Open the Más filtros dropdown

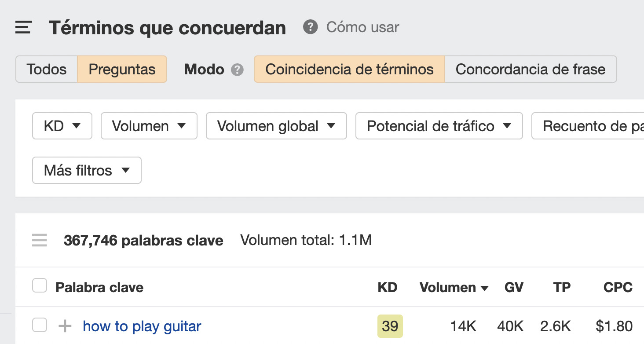[x=87, y=170]
